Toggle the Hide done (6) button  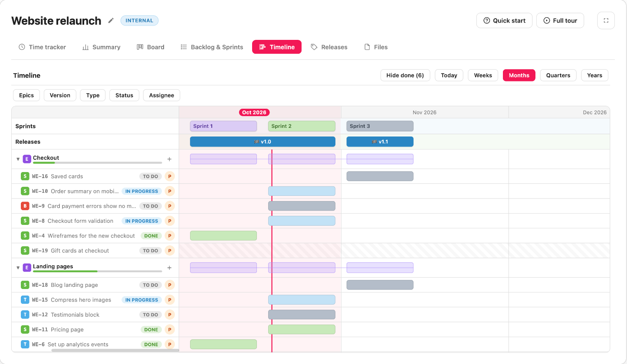405,75
